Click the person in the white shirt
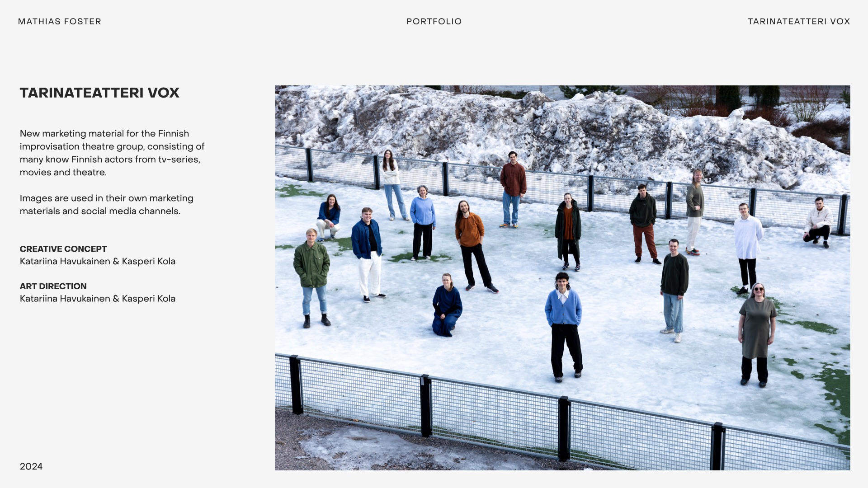 pos(748,249)
